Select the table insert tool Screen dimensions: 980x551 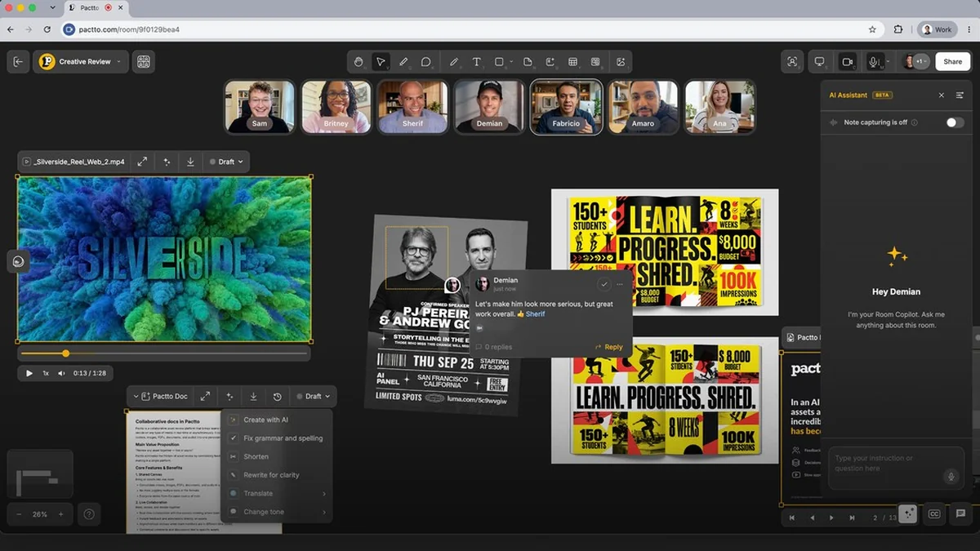(x=572, y=62)
